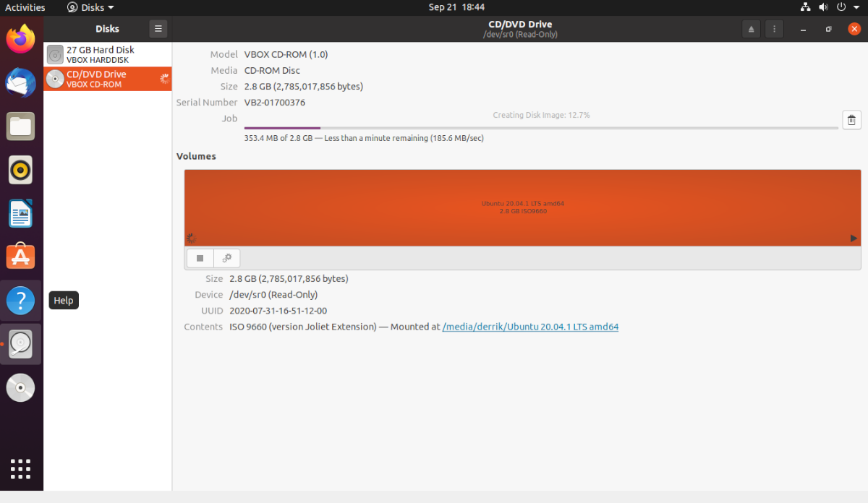Select the Ubuntu 20.04.1 LTS volume block
This screenshot has width=868, height=503.
[519, 207]
